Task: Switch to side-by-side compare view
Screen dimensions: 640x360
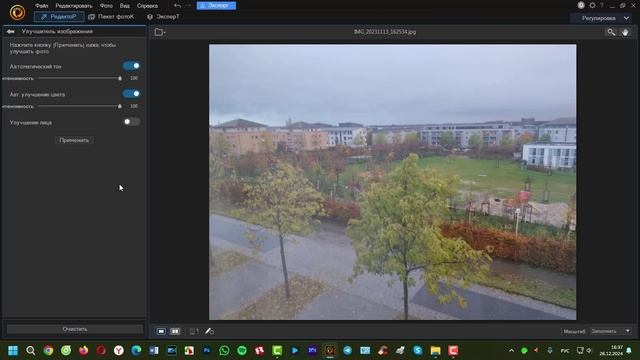Action: point(175,331)
